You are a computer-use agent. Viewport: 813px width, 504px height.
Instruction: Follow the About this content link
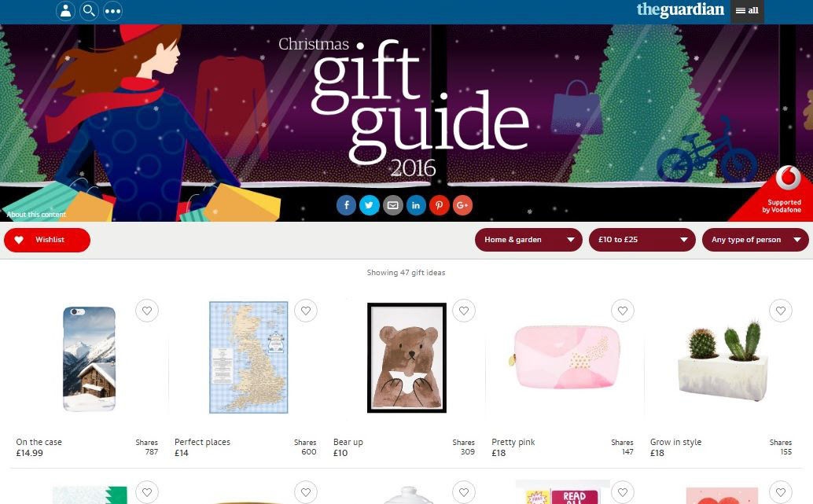[x=36, y=214]
